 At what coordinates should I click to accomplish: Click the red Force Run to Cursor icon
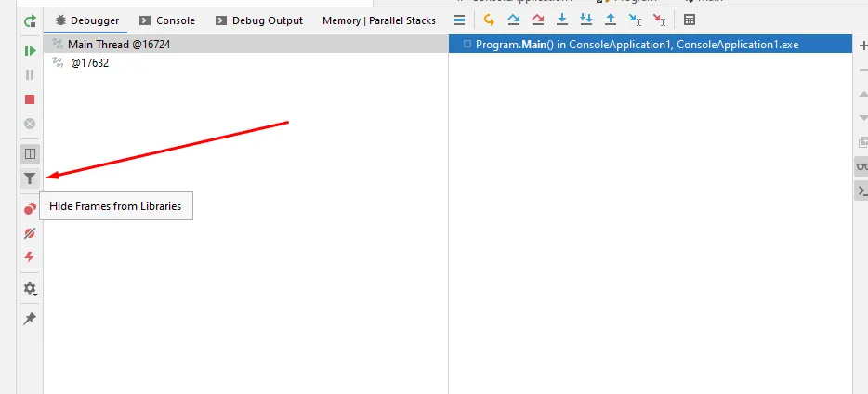659,20
